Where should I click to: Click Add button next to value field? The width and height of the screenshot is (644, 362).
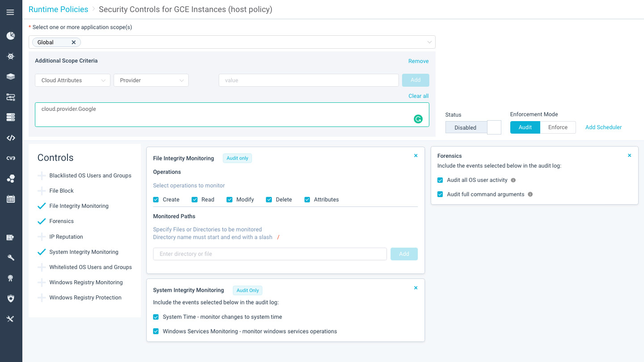click(x=415, y=80)
